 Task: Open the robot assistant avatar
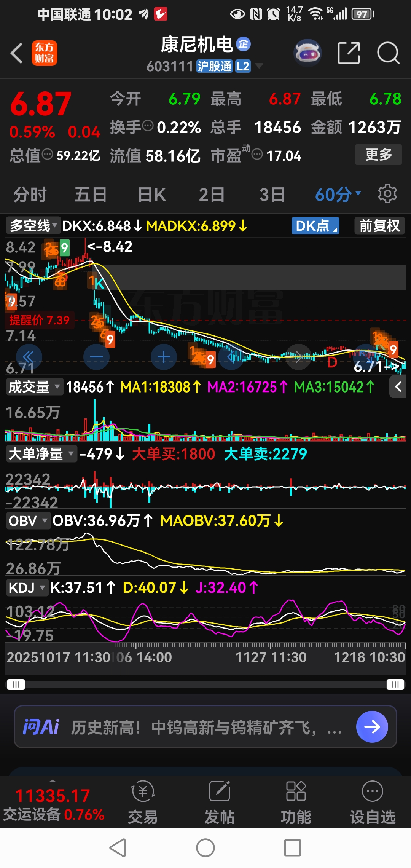307,53
